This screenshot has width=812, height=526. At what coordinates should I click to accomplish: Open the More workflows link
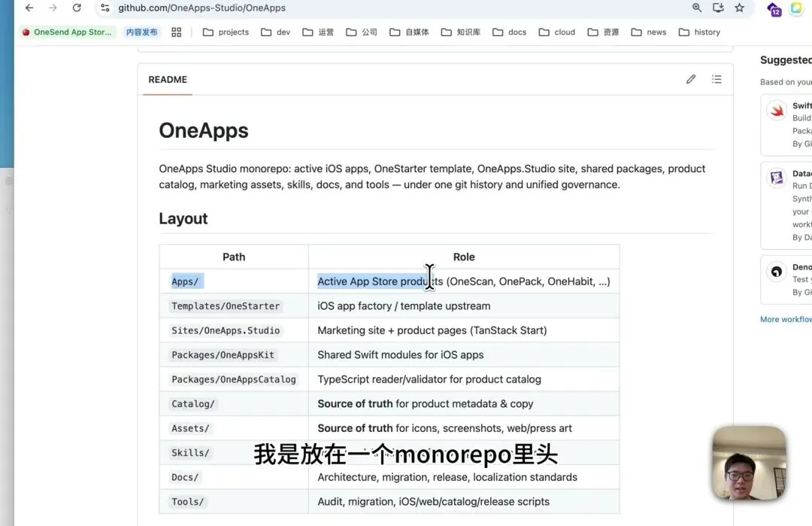(786, 319)
